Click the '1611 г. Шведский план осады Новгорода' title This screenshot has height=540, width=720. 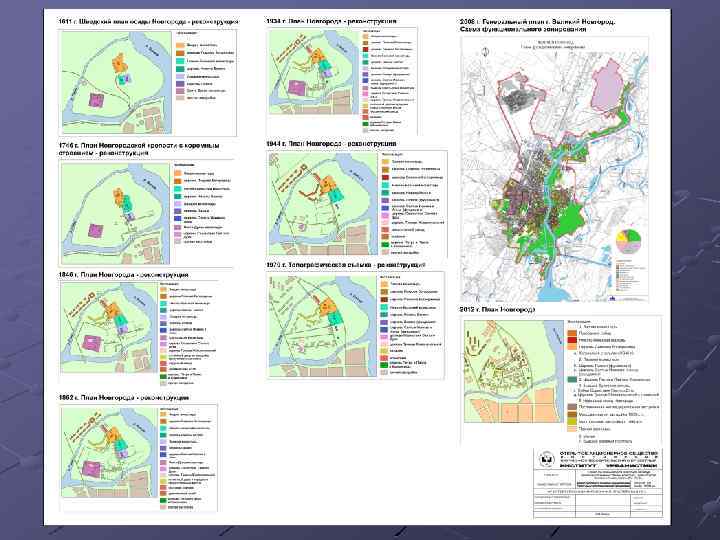tap(149, 22)
